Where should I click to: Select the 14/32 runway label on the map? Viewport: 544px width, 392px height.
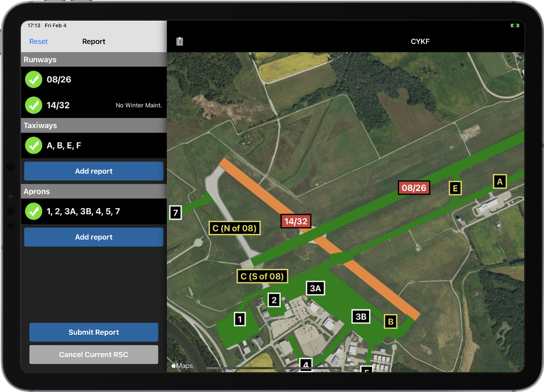tap(296, 221)
